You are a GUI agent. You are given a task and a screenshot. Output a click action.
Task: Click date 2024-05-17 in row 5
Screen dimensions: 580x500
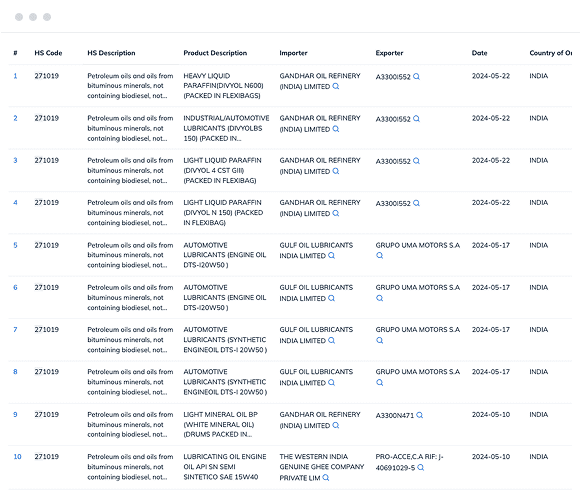pyautogui.click(x=490, y=245)
